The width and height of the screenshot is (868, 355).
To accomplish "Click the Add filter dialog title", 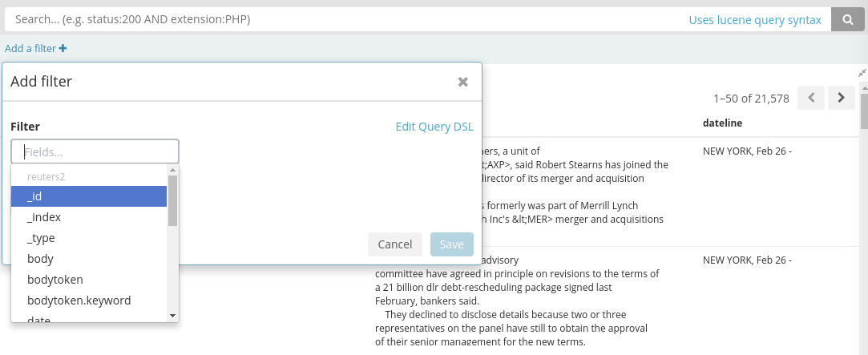I will (42, 82).
